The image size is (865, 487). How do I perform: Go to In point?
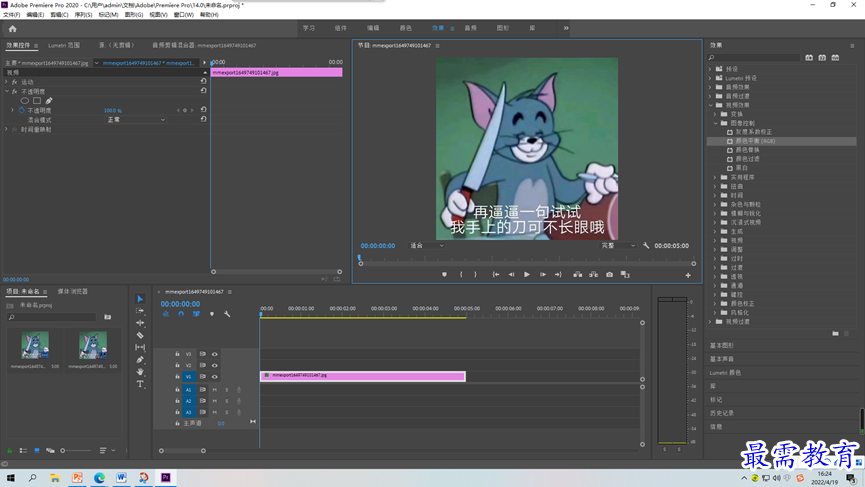click(x=496, y=275)
